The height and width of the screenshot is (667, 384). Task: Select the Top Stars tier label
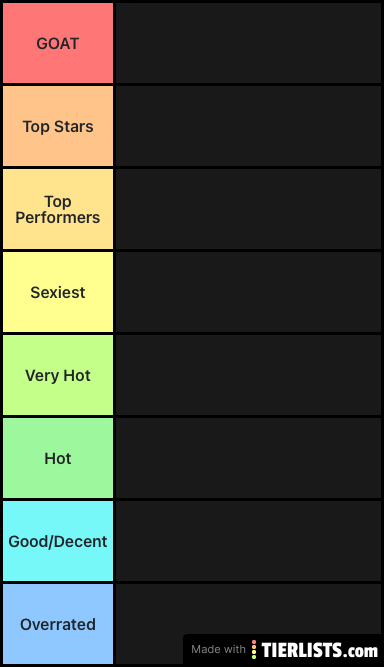coord(58,126)
